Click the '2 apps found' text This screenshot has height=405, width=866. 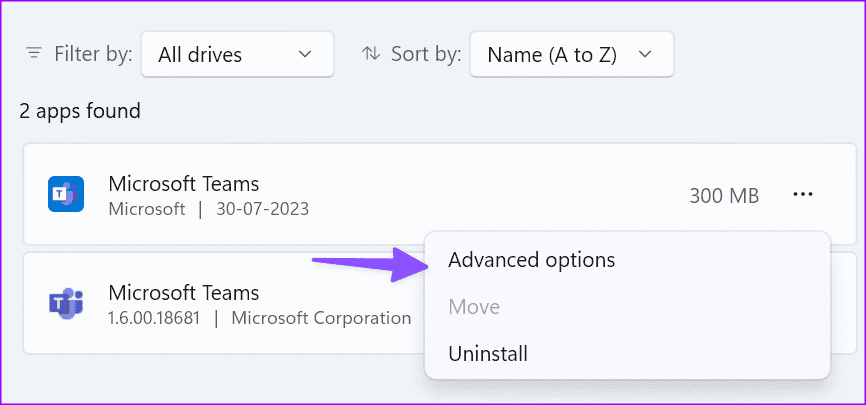coord(80,111)
